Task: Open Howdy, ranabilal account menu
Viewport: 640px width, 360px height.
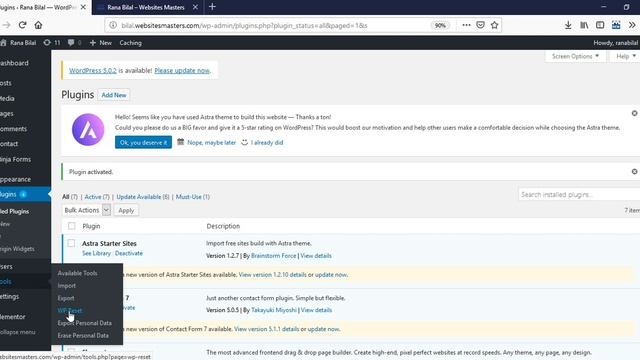Action: [616, 42]
